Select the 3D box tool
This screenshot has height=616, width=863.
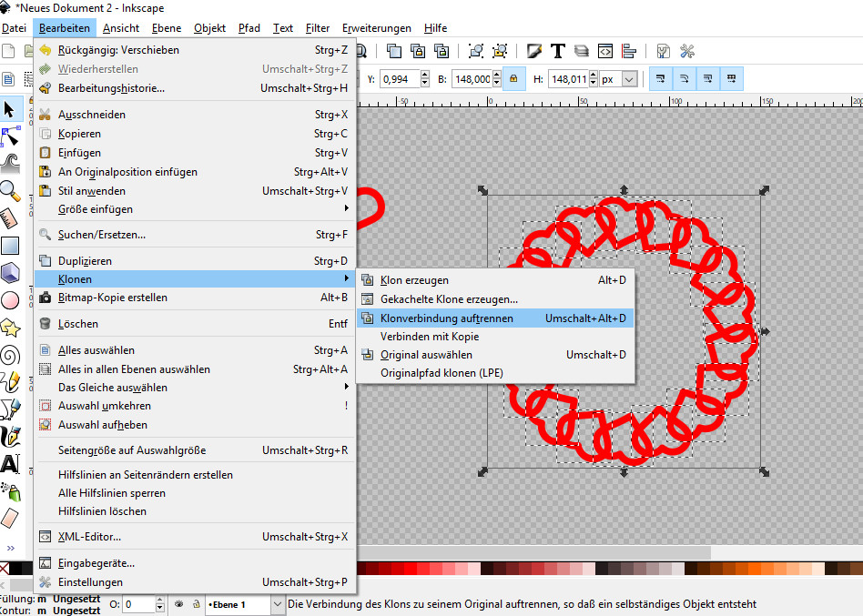(x=10, y=272)
